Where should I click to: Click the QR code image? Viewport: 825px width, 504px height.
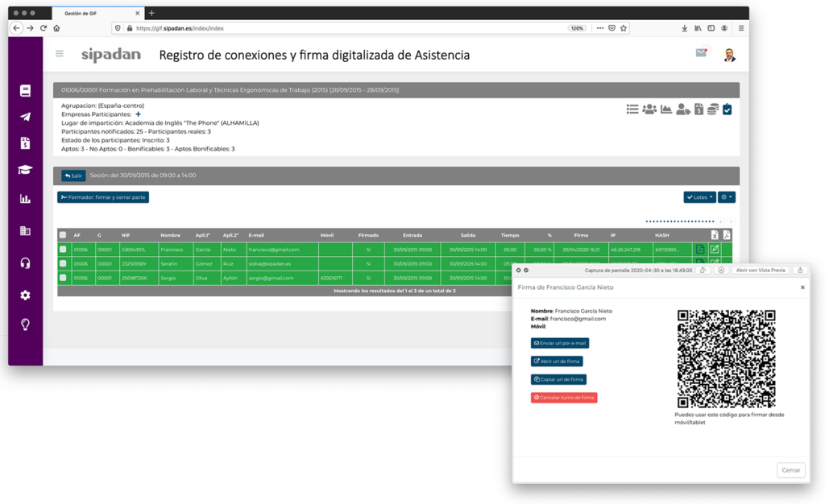[x=726, y=358]
